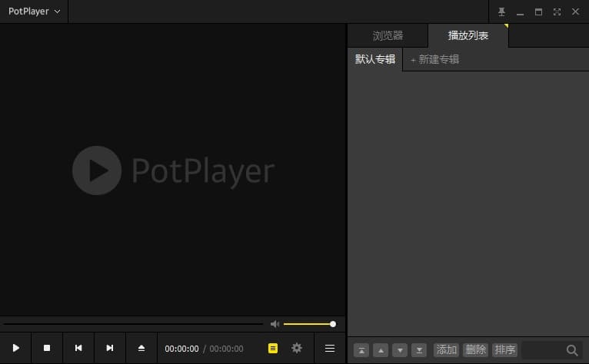Screen dimensions: 589x364
Task: Start playback with the Play button
Action: tap(16, 348)
